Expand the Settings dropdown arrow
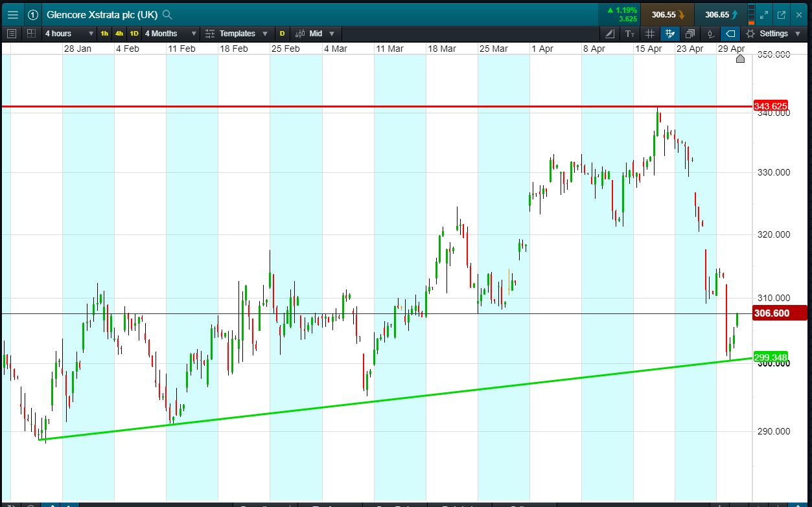812x507 pixels. 798,34
